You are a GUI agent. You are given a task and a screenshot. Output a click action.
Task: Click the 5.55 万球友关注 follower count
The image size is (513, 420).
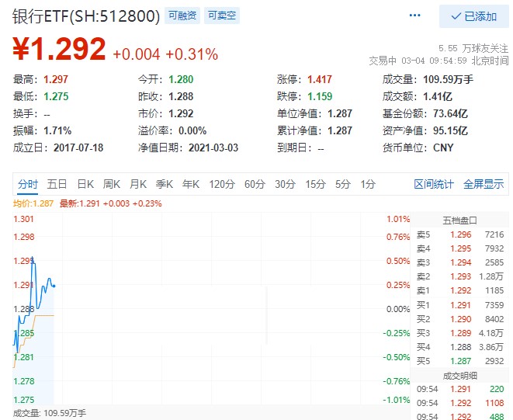tap(473, 48)
